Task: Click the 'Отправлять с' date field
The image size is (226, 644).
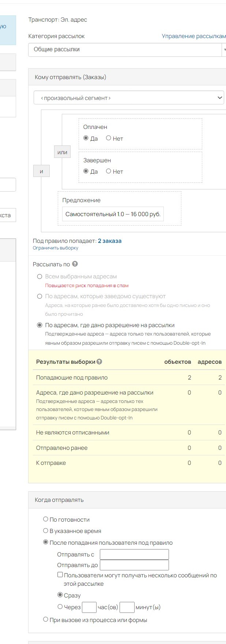Action: 134,554
